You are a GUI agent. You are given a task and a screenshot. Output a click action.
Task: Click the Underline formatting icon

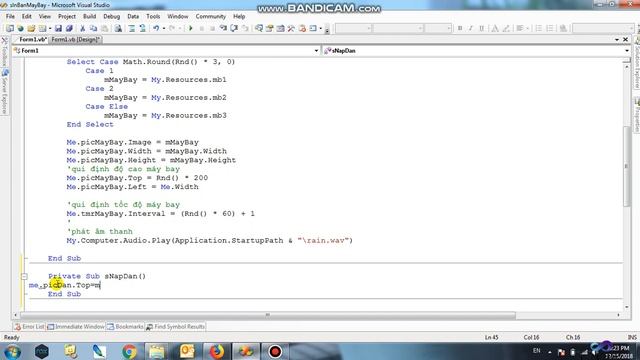(482, 28)
